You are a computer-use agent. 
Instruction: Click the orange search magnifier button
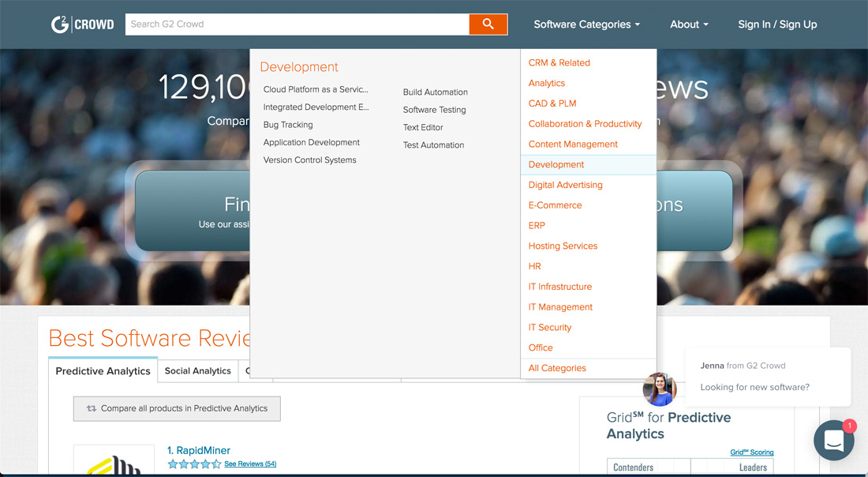pos(488,24)
